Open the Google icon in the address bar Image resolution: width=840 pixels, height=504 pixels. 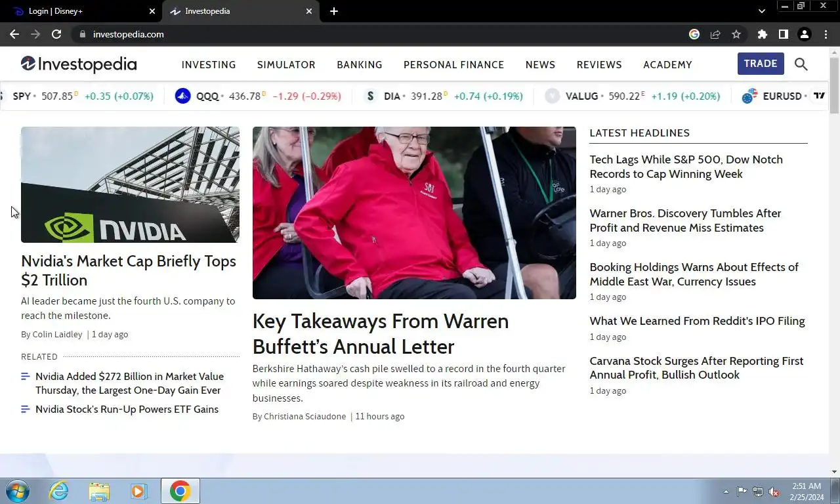(x=694, y=34)
